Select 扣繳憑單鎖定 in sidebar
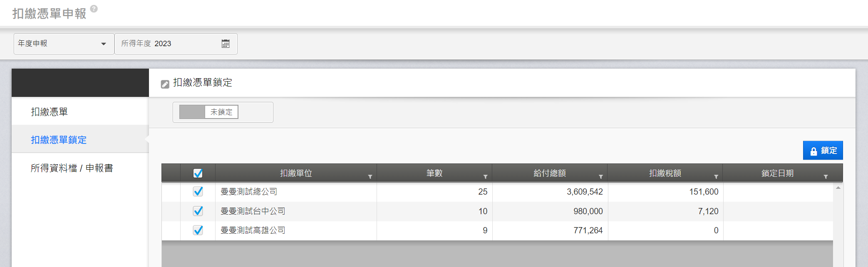Viewport: 868px width, 267px height. coord(59,140)
